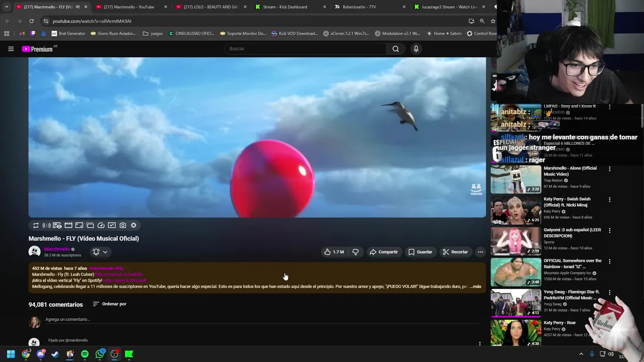644x362 pixels.
Task: Switch to the LOLO - BEAUTY AND G4S tab
Action: point(211,7)
